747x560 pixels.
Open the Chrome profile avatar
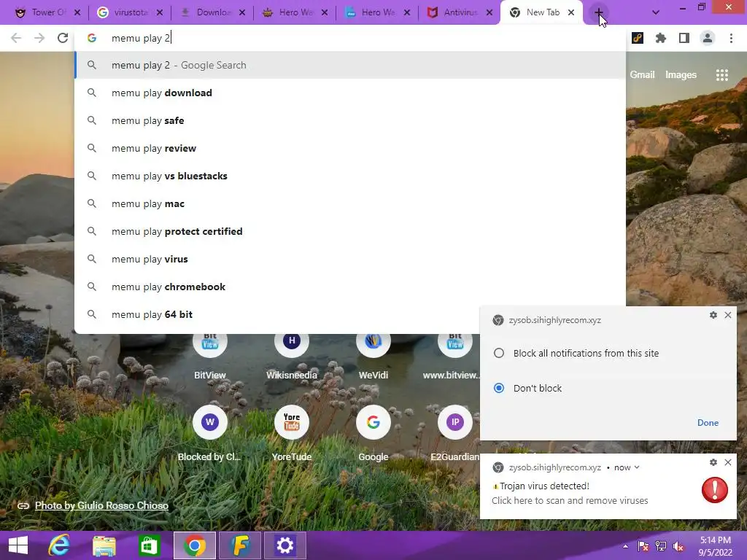708,38
